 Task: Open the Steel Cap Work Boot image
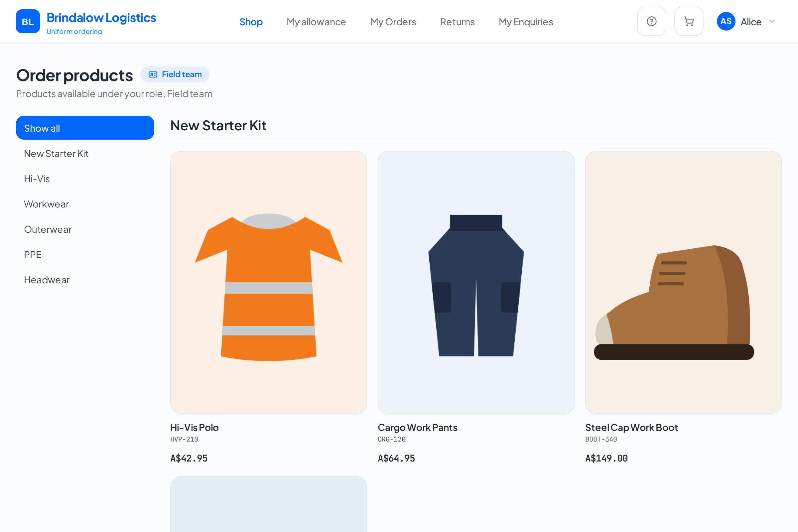(683, 282)
